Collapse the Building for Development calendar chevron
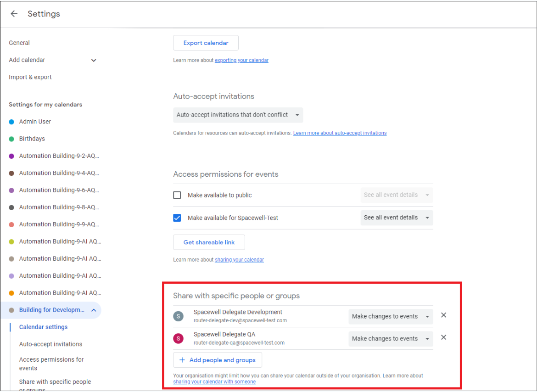537x392 pixels. click(94, 310)
